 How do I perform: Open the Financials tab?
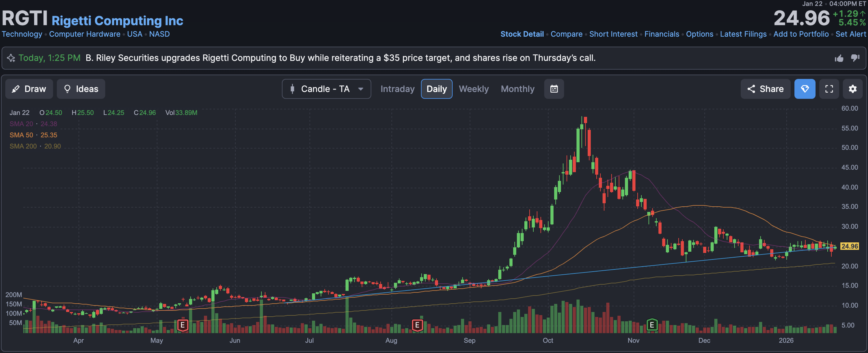tap(662, 34)
